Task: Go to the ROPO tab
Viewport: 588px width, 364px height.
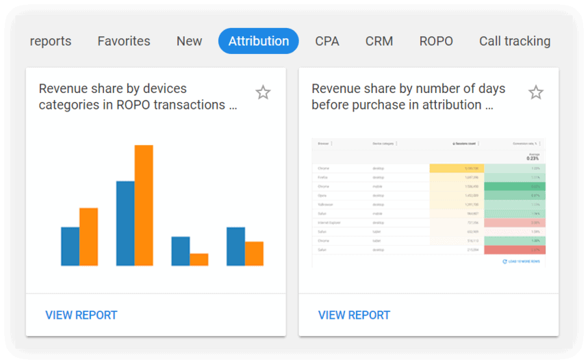Action: click(436, 41)
